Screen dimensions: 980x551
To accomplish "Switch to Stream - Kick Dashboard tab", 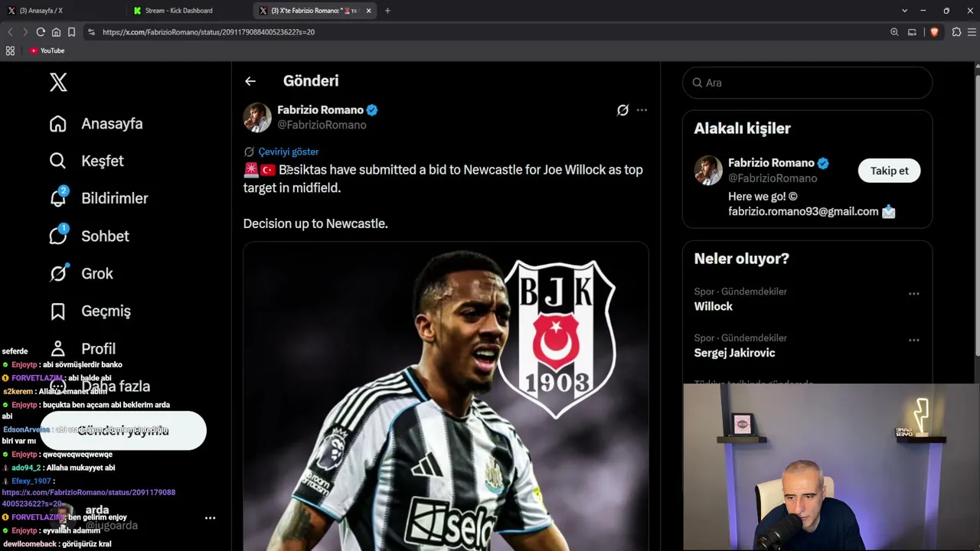I will coord(188,11).
